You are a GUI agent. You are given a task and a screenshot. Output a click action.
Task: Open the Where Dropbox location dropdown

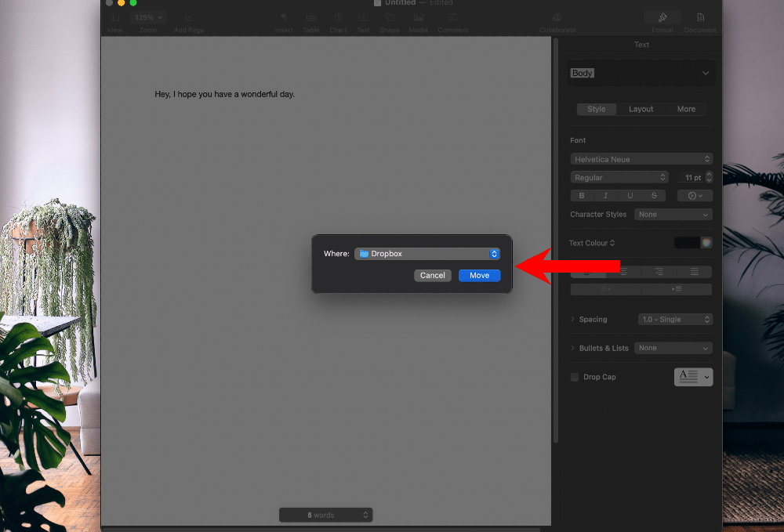427,254
